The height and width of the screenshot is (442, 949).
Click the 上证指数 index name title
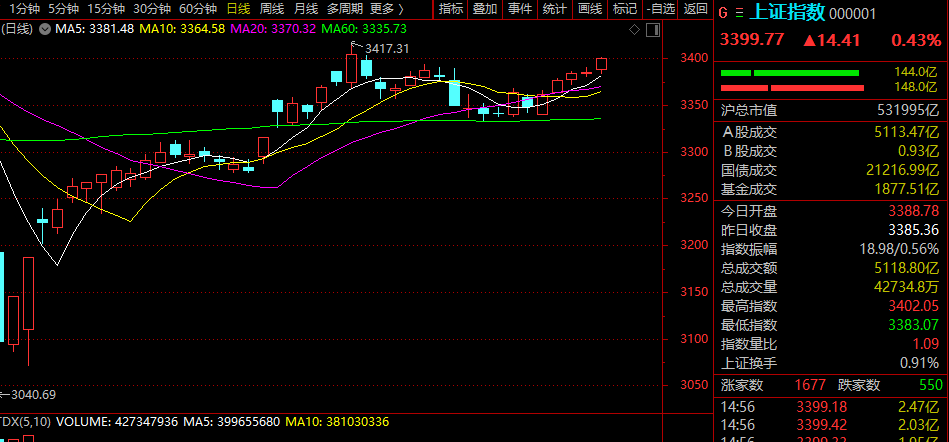785,13
